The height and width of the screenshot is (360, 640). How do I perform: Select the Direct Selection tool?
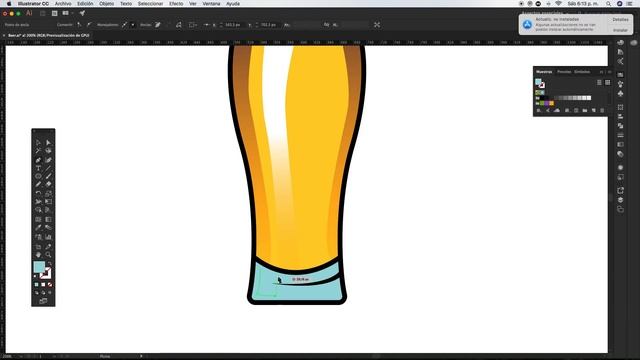tap(48, 143)
